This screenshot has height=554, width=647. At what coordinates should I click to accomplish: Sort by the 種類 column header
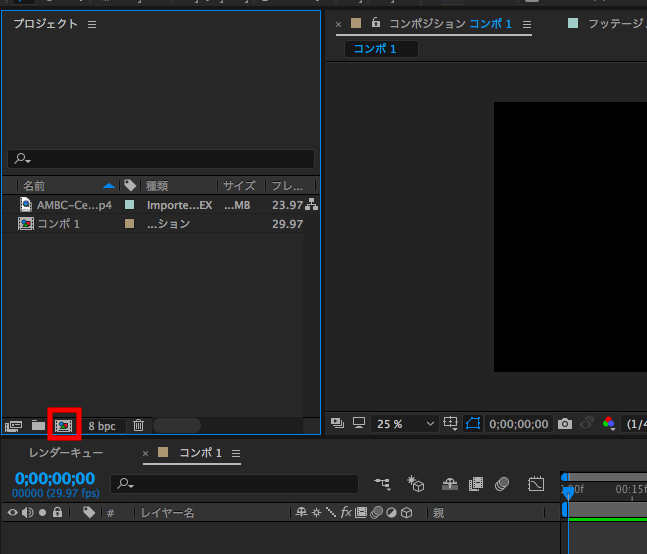[157, 186]
